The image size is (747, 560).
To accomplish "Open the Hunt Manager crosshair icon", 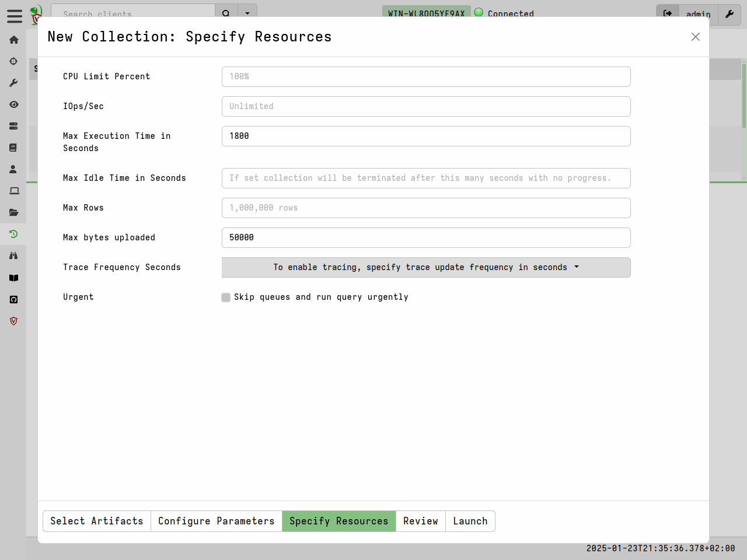I will pyautogui.click(x=13, y=61).
